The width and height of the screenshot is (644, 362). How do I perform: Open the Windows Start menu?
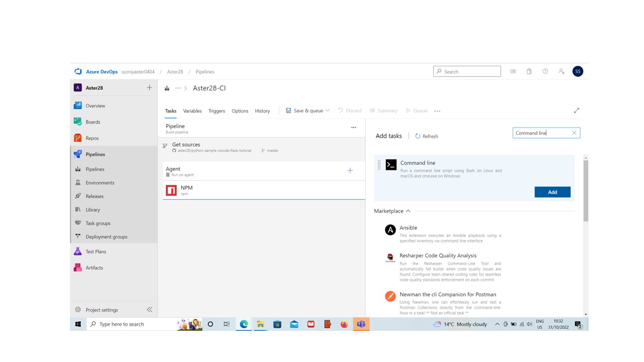[78, 324]
